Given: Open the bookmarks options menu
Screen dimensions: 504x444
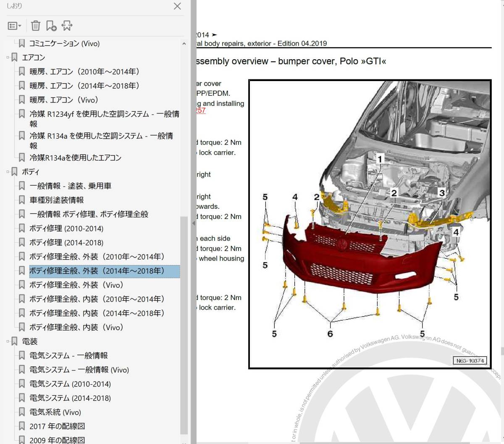Looking at the screenshot, I should click(14, 26).
